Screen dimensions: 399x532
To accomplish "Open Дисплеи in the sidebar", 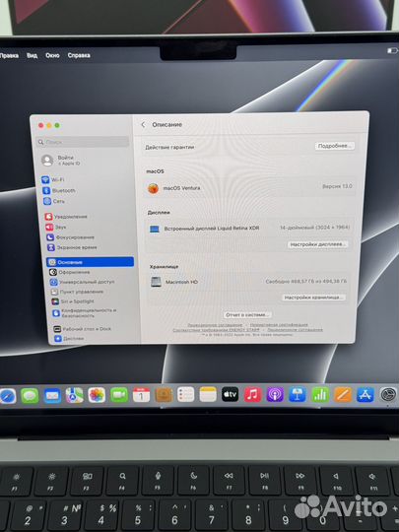I will (69, 338).
